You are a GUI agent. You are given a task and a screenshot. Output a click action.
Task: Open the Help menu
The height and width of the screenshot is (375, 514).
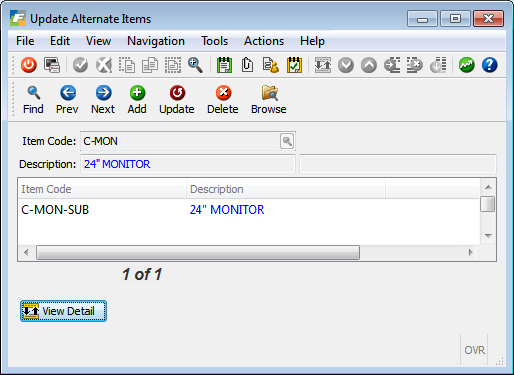tap(312, 41)
